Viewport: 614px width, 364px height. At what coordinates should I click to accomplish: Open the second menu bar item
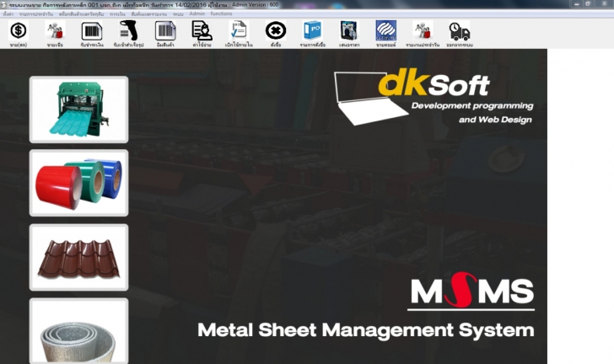pyautogui.click(x=36, y=13)
